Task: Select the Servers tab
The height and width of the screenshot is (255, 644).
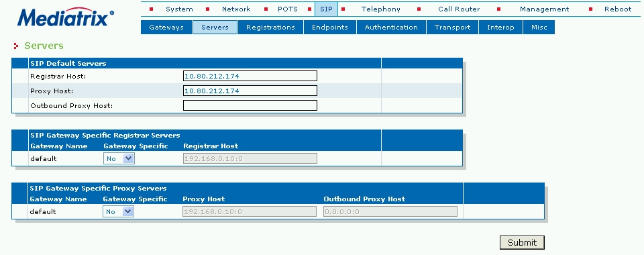Action: (215, 28)
